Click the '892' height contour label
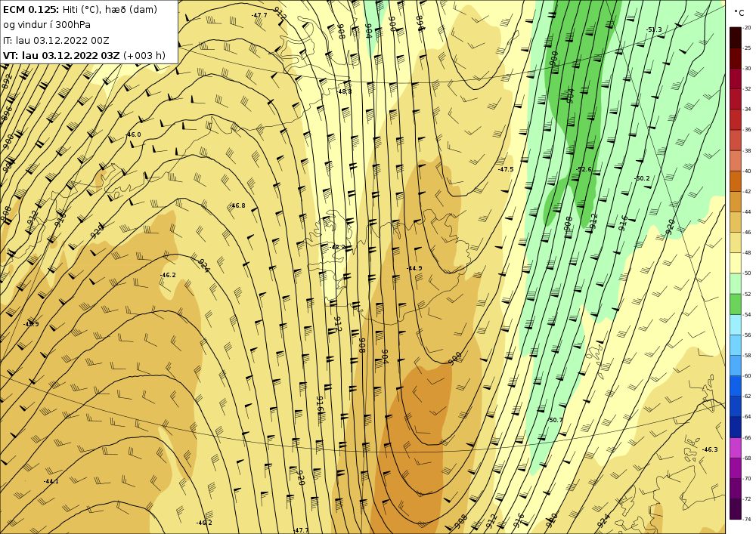Screen dimensions: 756x534 7,81
